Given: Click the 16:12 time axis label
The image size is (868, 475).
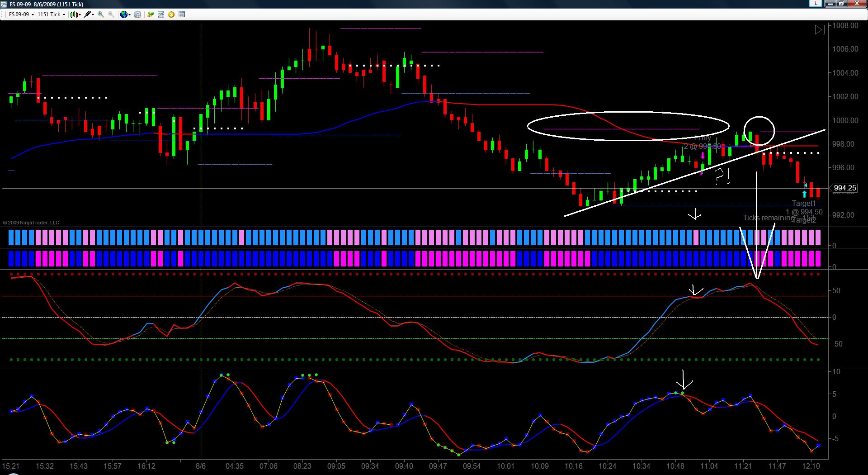Looking at the screenshot, I should tap(146, 466).
